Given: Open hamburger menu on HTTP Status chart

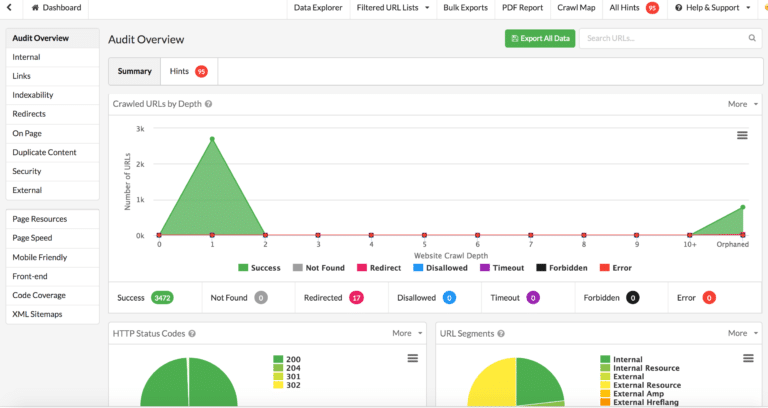Looking at the screenshot, I should click(413, 359).
